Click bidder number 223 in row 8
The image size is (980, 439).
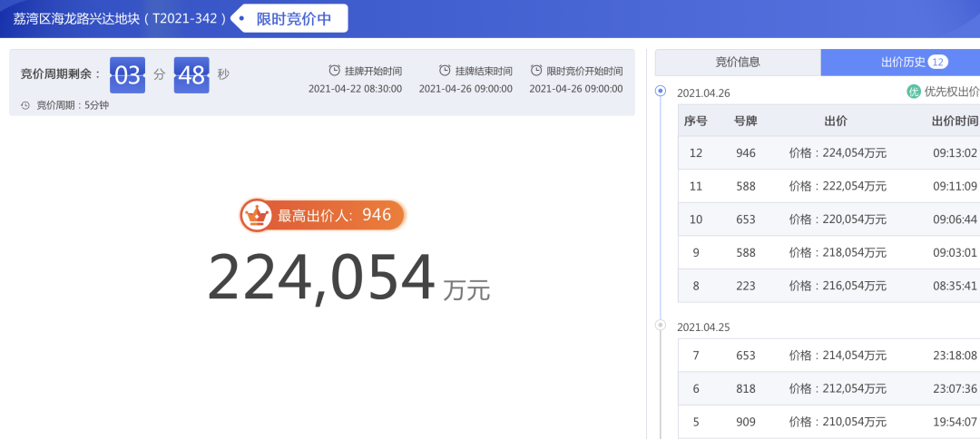(746, 286)
